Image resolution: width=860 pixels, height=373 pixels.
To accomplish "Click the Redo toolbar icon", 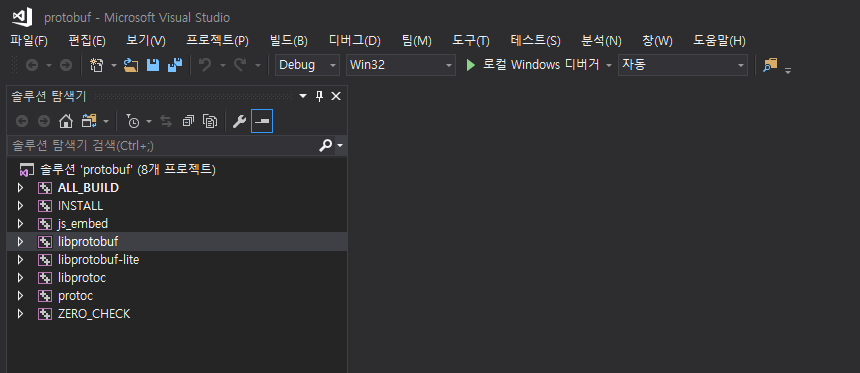I will 240,65.
